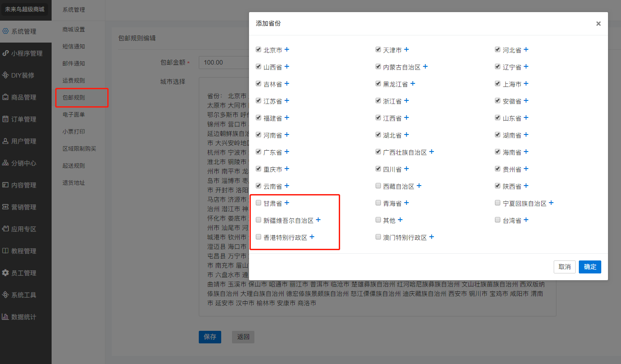Click the DIY装修 sidebar icon

pyautogui.click(x=5, y=75)
